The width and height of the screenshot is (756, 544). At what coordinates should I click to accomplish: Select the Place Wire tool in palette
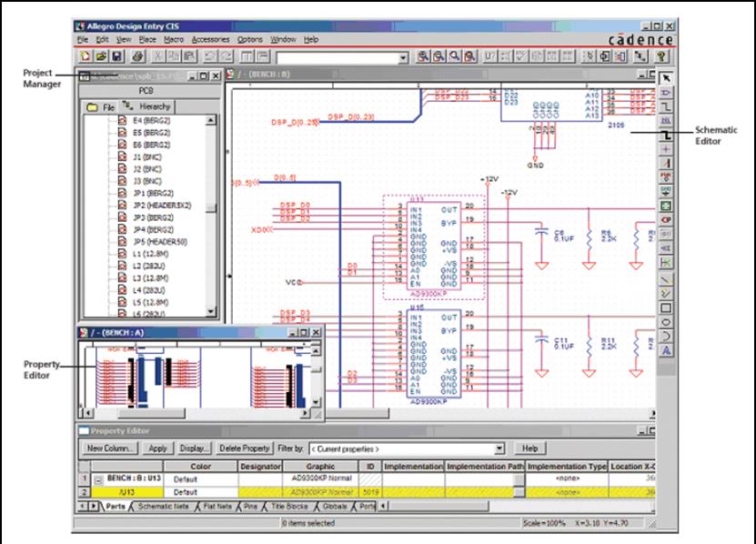tap(666, 106)
